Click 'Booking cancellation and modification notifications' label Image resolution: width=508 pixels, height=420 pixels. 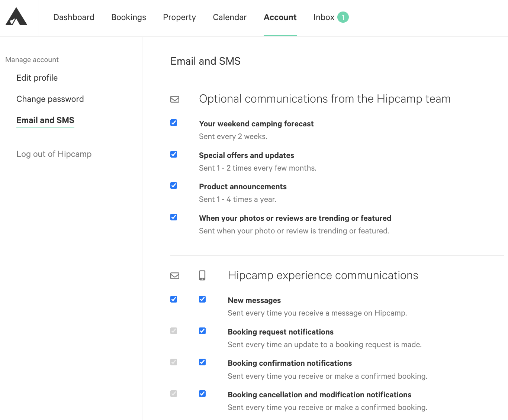coord(319,395)
